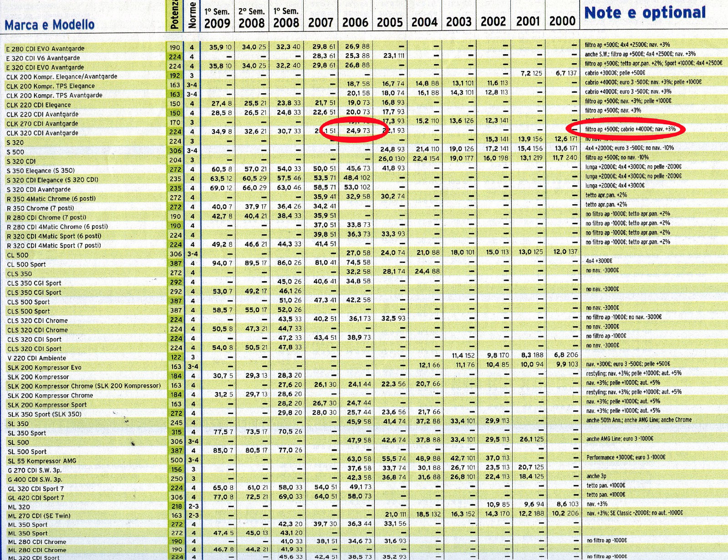Click power value 122 for V 220 CDI Ambiente
This screenshot has width=728, height=560.
(176, 358)
